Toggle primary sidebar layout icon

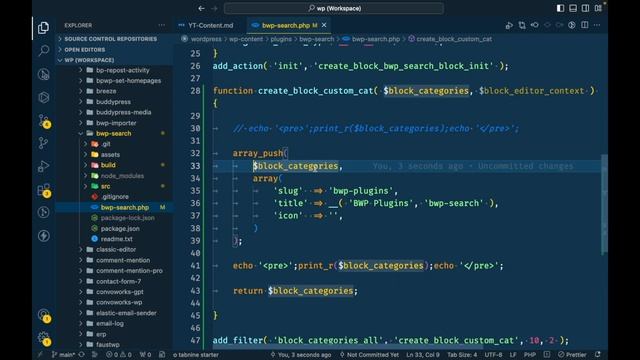[560, 8]
